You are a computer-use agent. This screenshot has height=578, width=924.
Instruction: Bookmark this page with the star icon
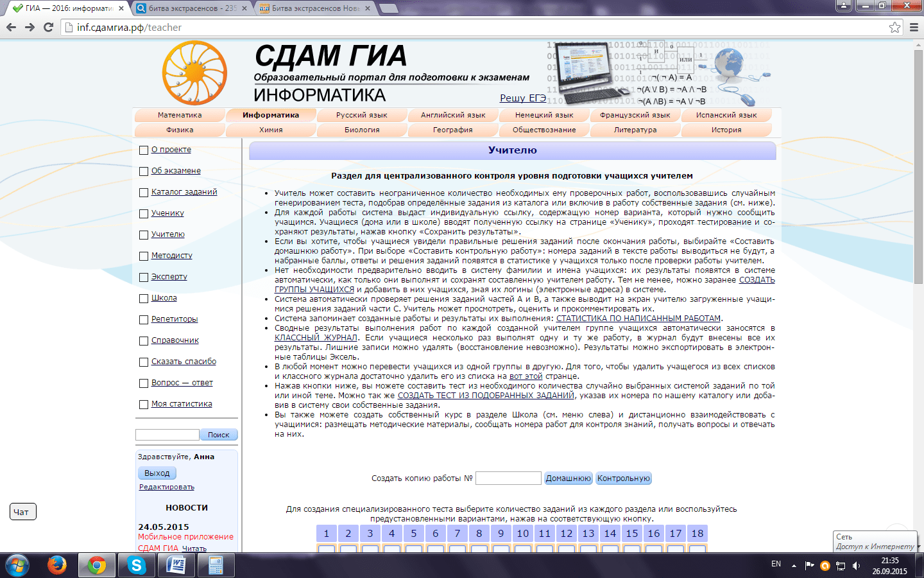pyautogui.click(x=894, y=27)
